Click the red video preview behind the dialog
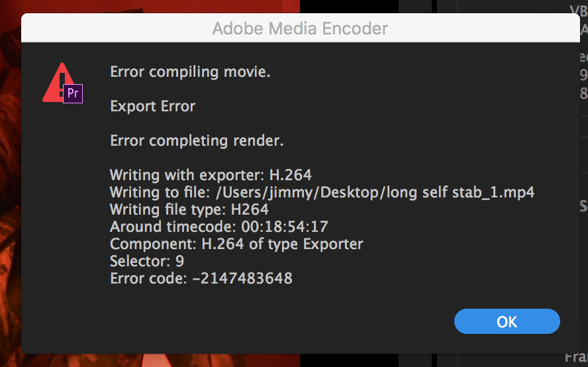 pos(10,199)
